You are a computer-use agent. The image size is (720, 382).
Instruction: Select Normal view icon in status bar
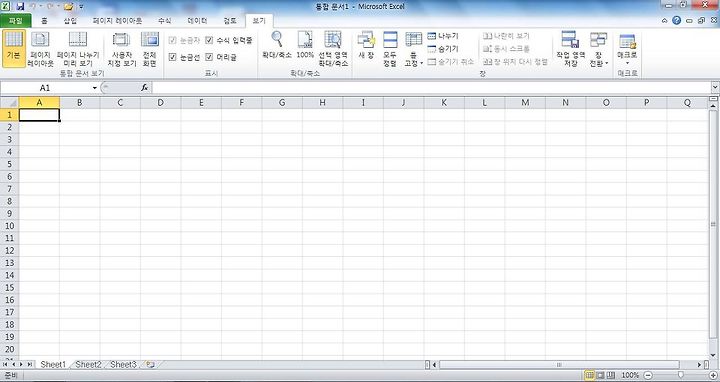(590, 375)
